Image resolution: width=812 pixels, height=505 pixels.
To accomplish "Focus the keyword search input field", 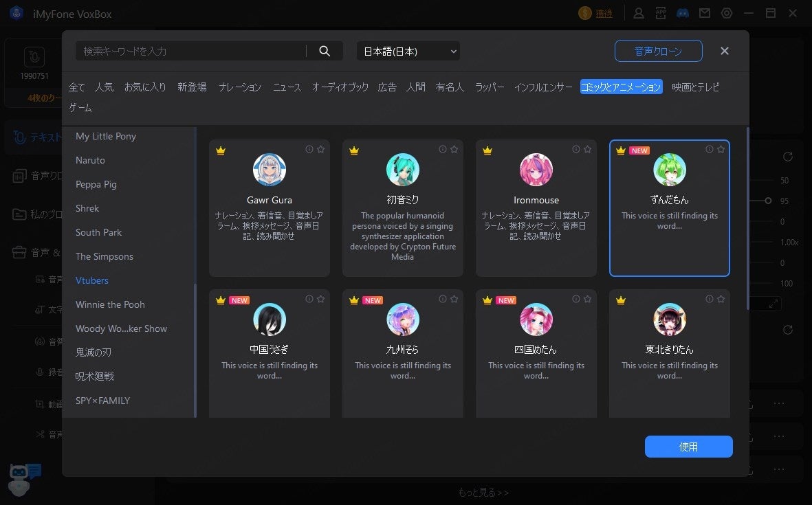I will coord(192,51).
